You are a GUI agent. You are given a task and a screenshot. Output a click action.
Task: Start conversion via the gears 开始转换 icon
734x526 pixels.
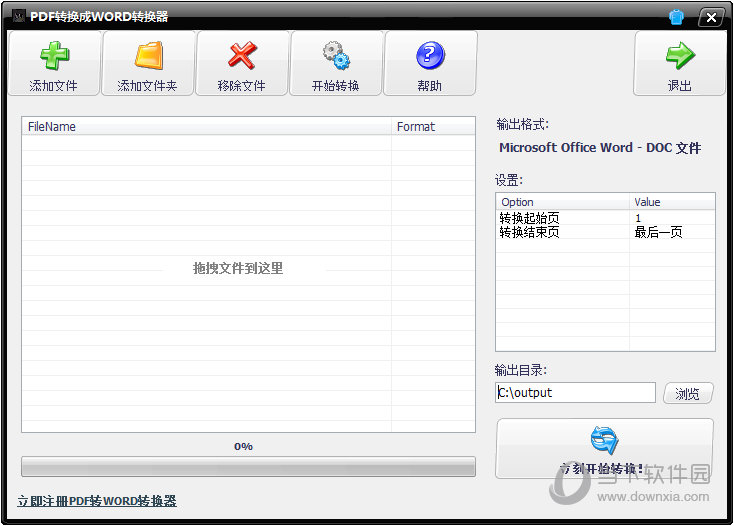336,56
